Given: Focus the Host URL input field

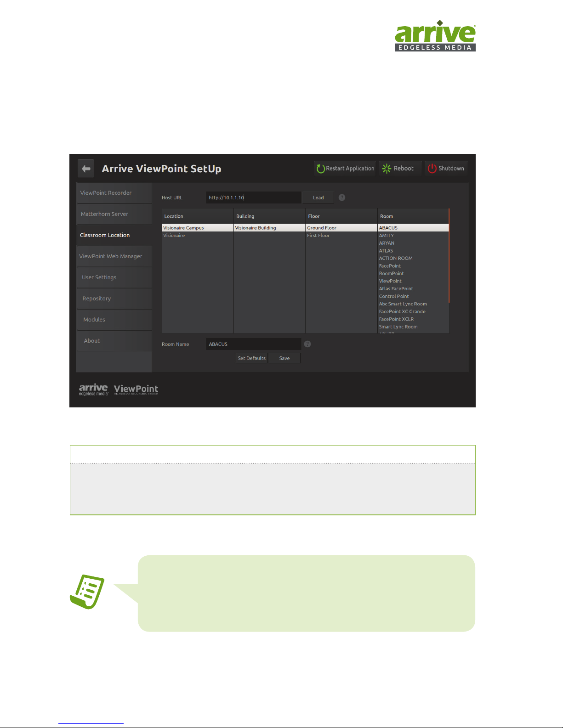Looking at the screenshot, I should (253, 198).
